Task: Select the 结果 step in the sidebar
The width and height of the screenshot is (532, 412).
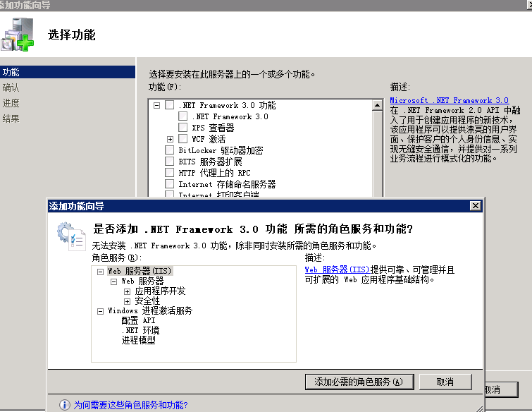Action: click(x=11, y=119)
